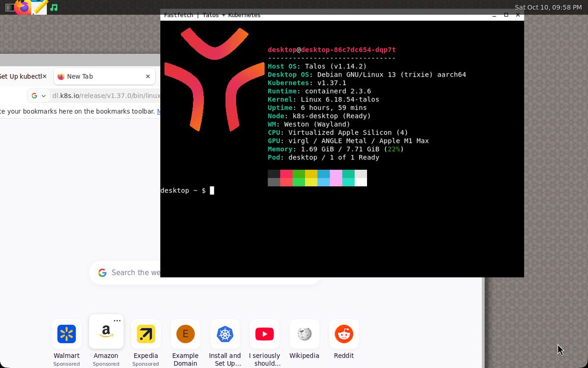The width and height of the screenshot is (588, 368).
Task: Click the 'Node: k8s-desktop (Ready)' line
Action: click(319, 116)
